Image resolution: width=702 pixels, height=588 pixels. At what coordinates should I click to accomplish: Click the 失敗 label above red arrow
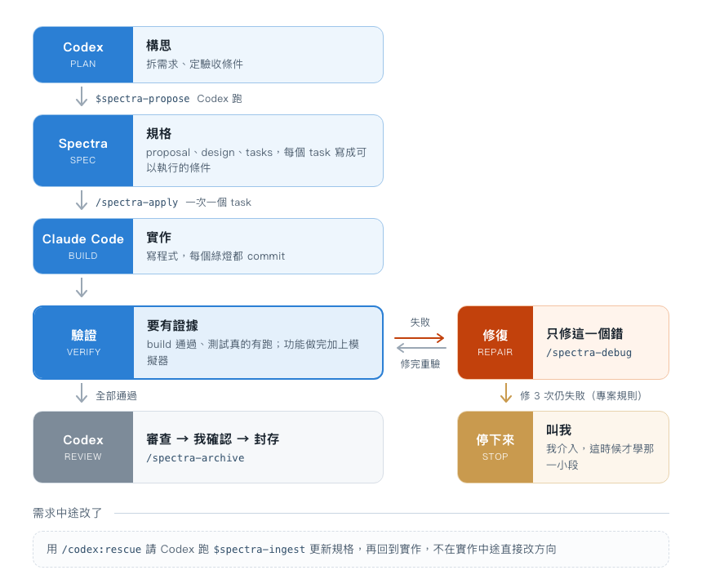click(x=420, y=323)
